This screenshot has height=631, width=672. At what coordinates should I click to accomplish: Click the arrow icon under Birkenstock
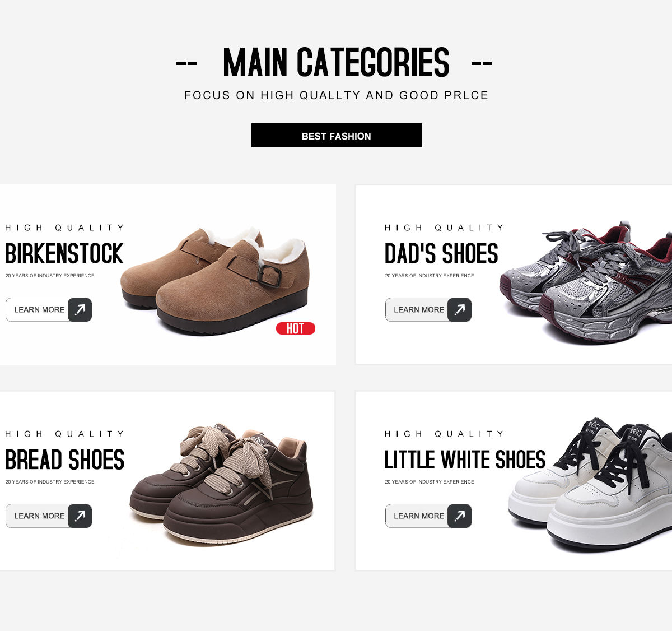pyautogui.click(x=80, y=309)
